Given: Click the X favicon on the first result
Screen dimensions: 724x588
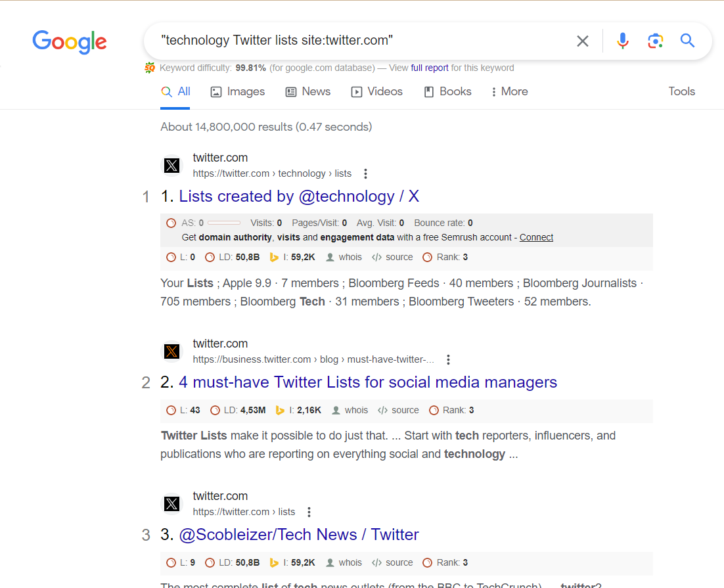Looking at the screenshot, I should (171, 165).
